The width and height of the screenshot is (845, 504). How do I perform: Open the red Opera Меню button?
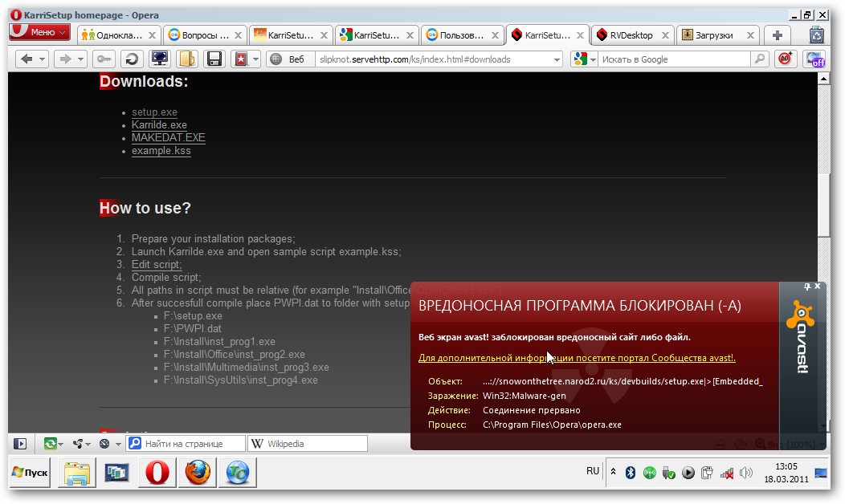pos(40,32)
